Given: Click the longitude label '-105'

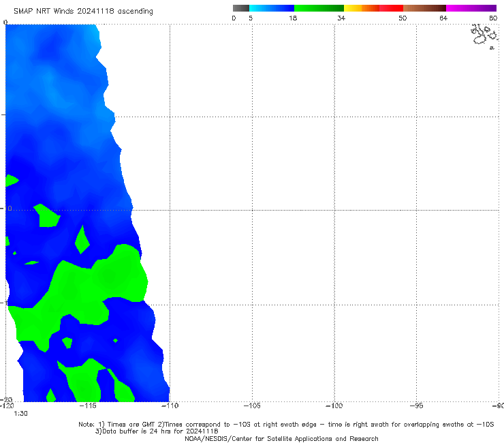Looking at the screenshot, I should 252,406.
